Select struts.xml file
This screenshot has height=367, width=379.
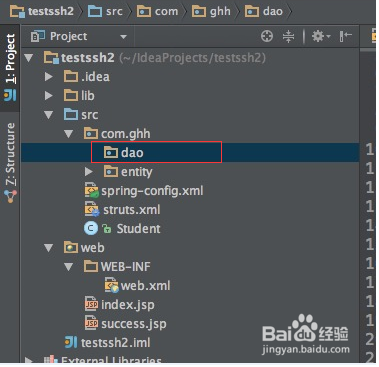(122, 210)
